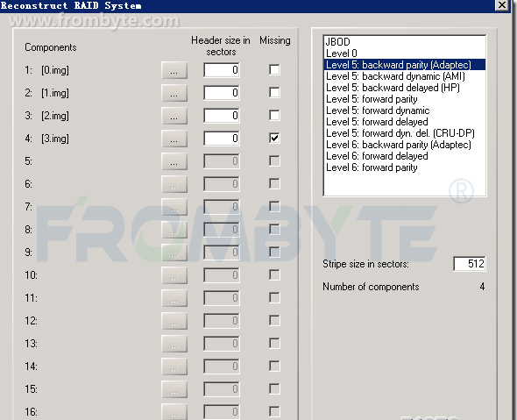Toggle Missing checkbox for component 2

pyautogui.click(x=274, y=92)
